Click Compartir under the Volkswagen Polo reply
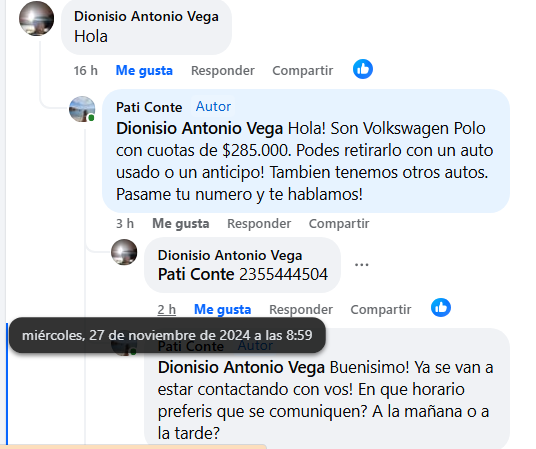The height and width of the screenshot is (449, 536). point(339,224)
